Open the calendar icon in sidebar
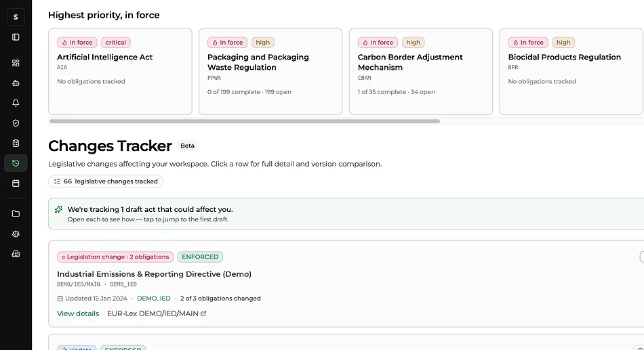This screenshot has width=644, height=350. point(16,183)
